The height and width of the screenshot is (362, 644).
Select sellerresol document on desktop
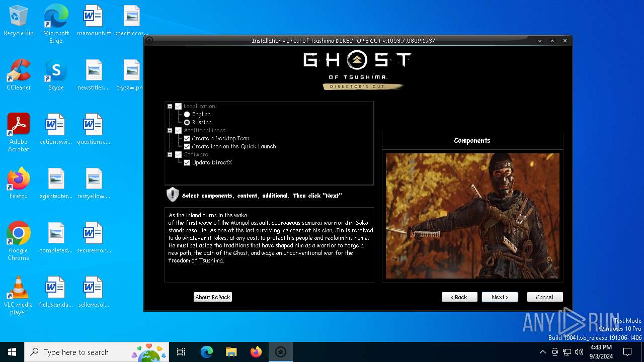coord(94,293)
